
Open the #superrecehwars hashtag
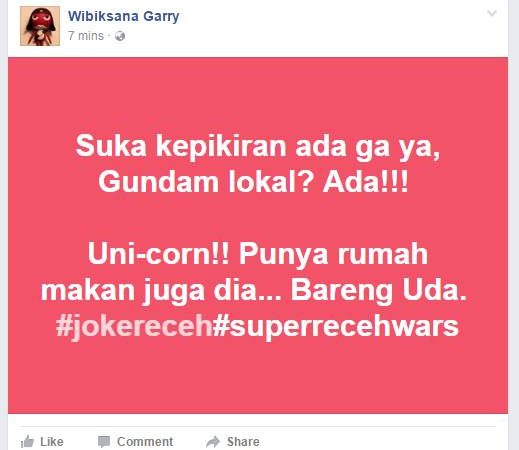point(336,326)
